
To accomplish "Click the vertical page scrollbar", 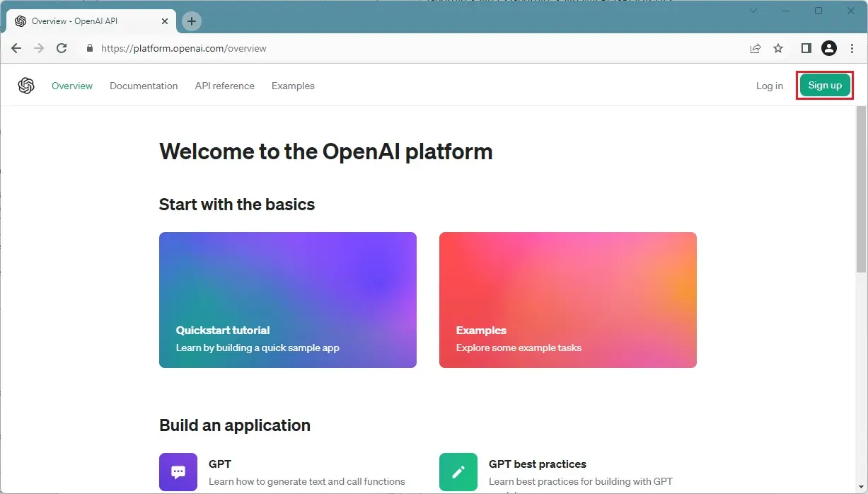I will (x=861, y=191).
